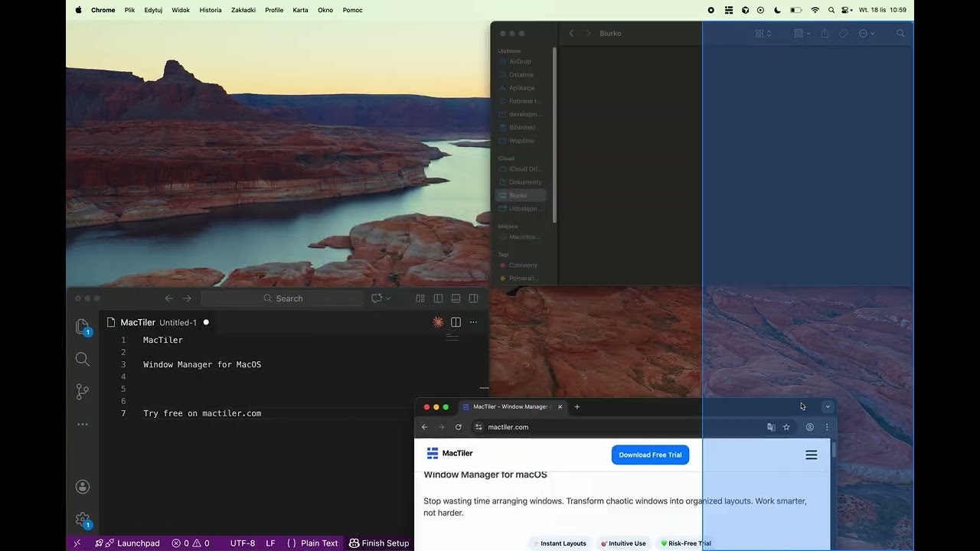Toggle the primary side bar layout button
Viewport: 980px width, 551px height.
tap(438, 298)
